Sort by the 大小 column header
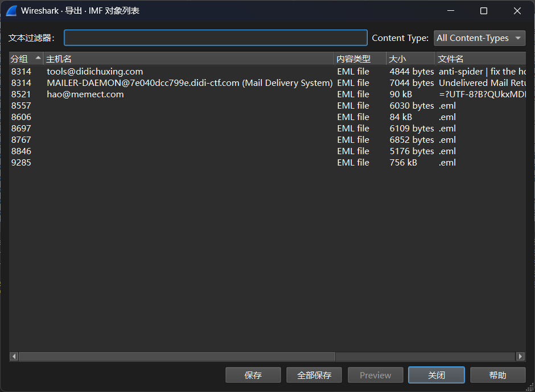Image resolution: width=535 pixels, height=392 pixels. (411, 59)
